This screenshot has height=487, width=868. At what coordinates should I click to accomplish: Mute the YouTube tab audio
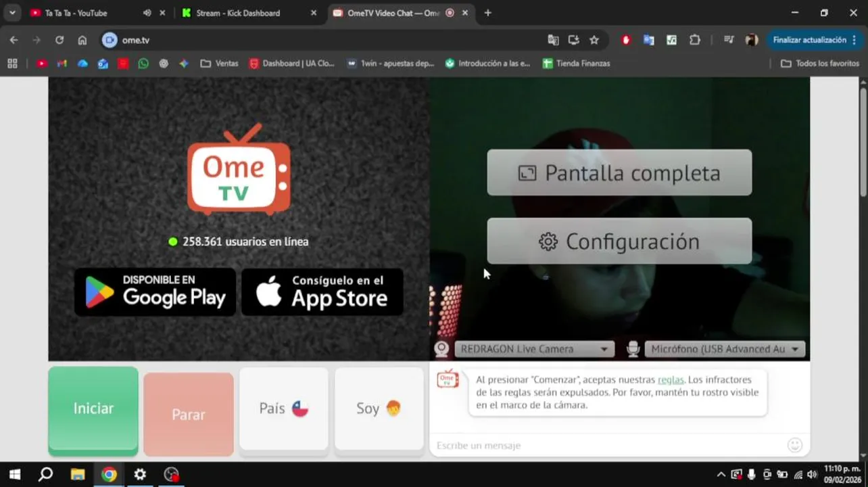[147, 13]
